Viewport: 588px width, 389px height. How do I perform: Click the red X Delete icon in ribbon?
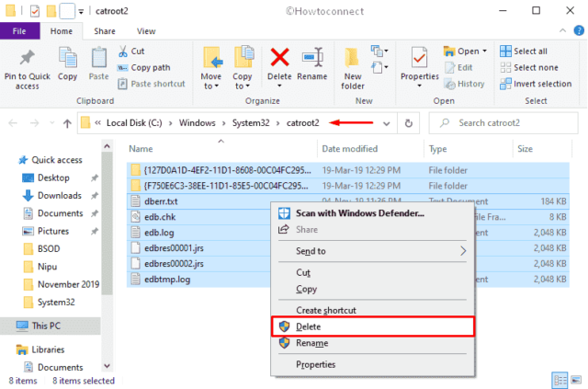coord(279,57)
